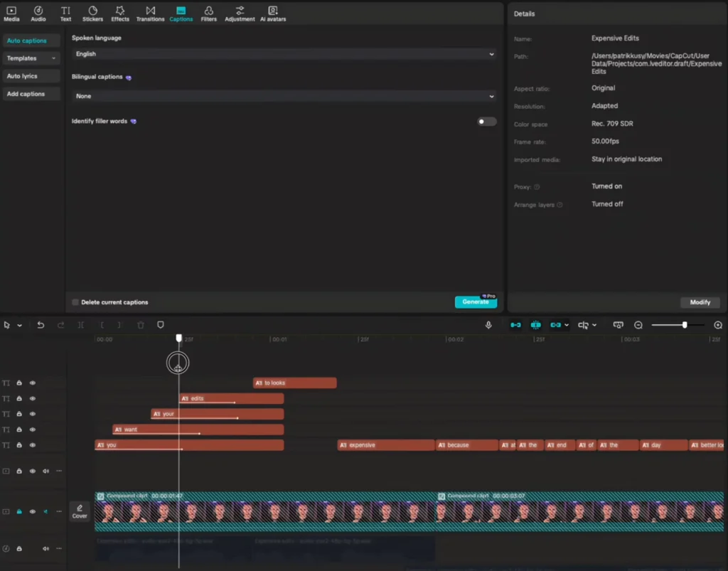
Task: Click the Cover edit button
Action: click(x=80, y=511)
